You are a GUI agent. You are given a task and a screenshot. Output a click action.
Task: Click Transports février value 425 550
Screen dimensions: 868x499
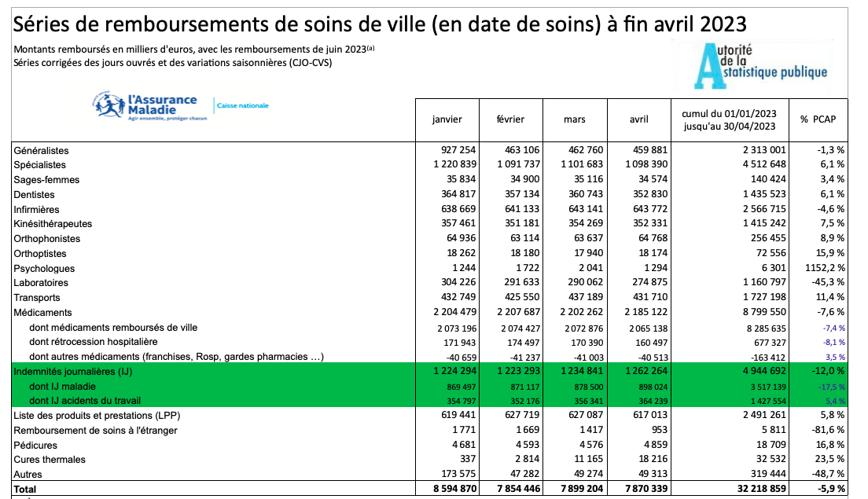tap(522, 297)
